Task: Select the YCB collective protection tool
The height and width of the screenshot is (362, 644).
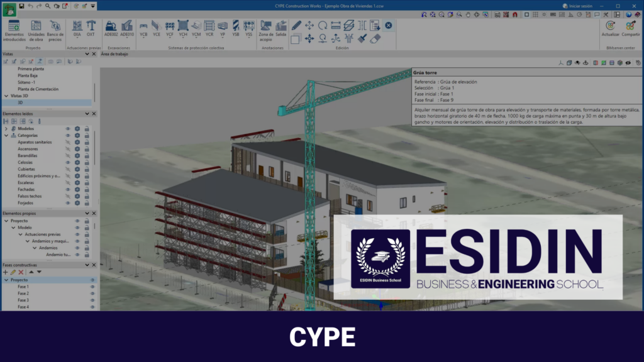Action: (143, 26)
